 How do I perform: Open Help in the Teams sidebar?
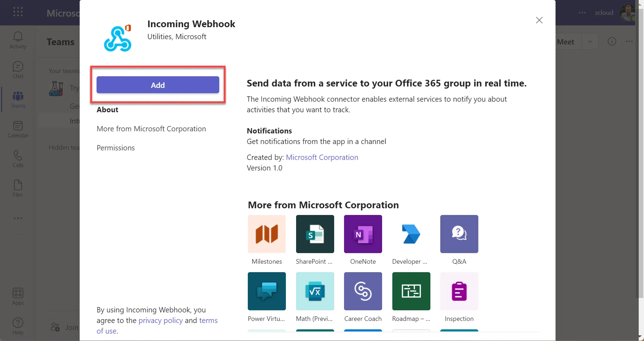18,326
